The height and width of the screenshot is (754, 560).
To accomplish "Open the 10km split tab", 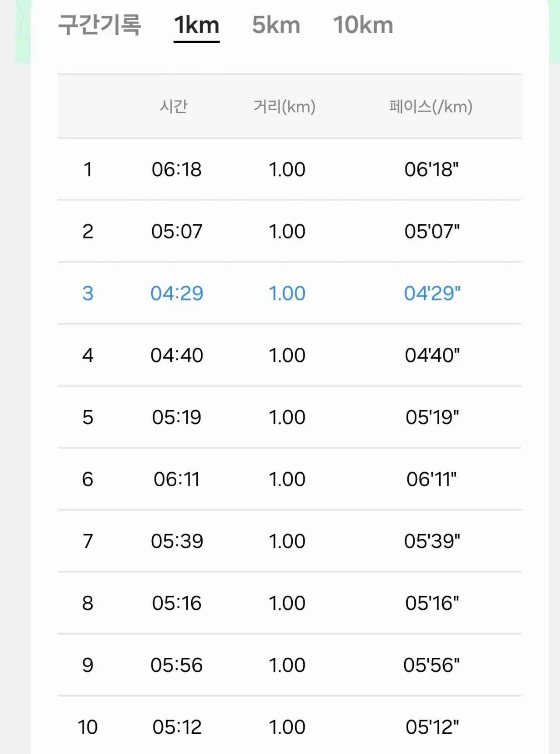I will tap(363, 25).
